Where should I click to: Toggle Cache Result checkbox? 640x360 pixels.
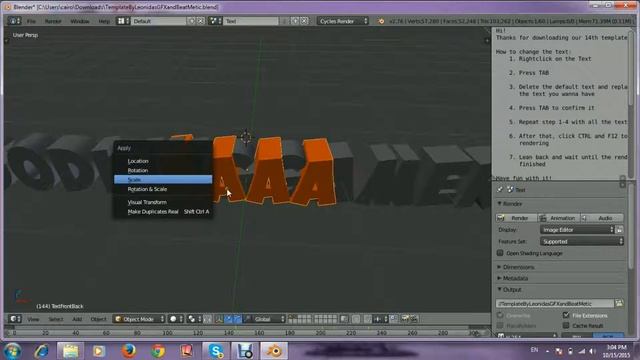point(566,325)
